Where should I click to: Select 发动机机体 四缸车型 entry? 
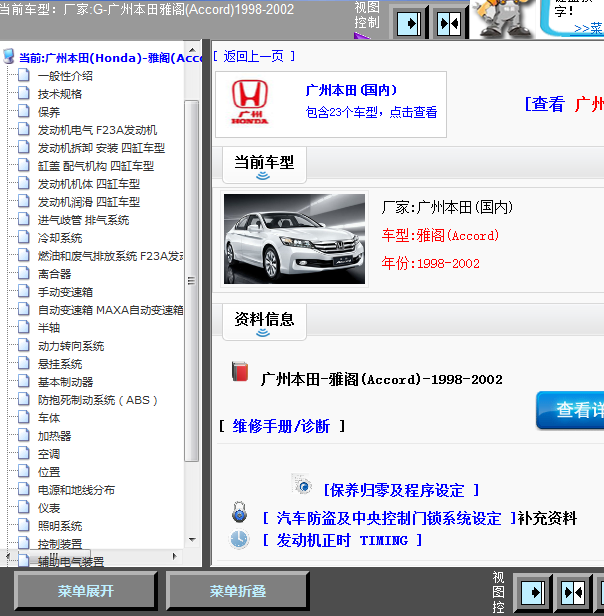pyautogui.click(x=89, y=184)
